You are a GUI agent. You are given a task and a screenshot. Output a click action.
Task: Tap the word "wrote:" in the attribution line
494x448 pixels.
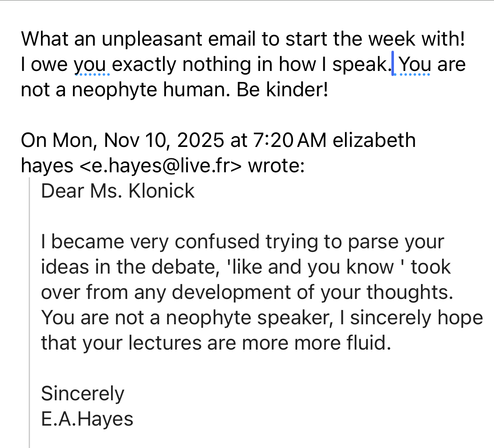click(276, 166)
